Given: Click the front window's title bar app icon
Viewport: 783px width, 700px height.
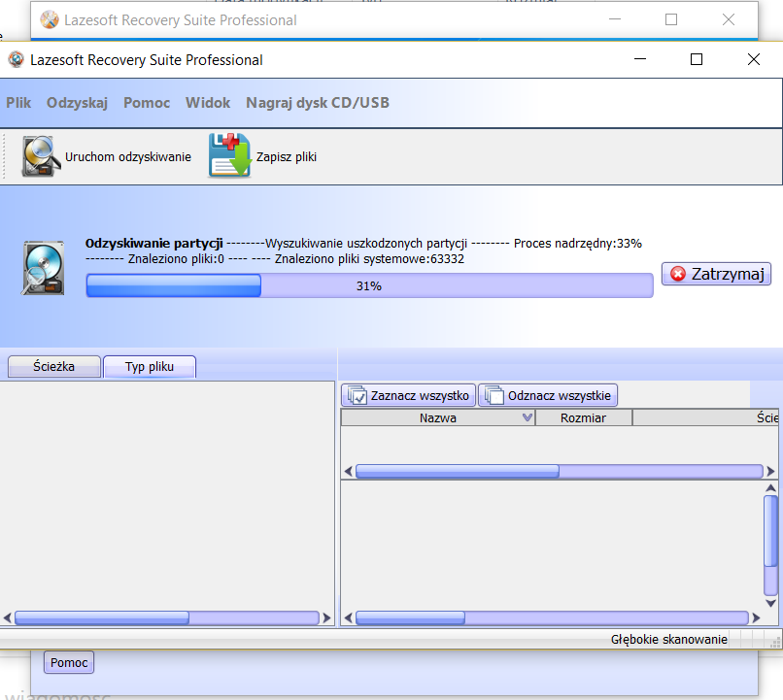Looking at the screenshot, I should (x=16, y=59).
